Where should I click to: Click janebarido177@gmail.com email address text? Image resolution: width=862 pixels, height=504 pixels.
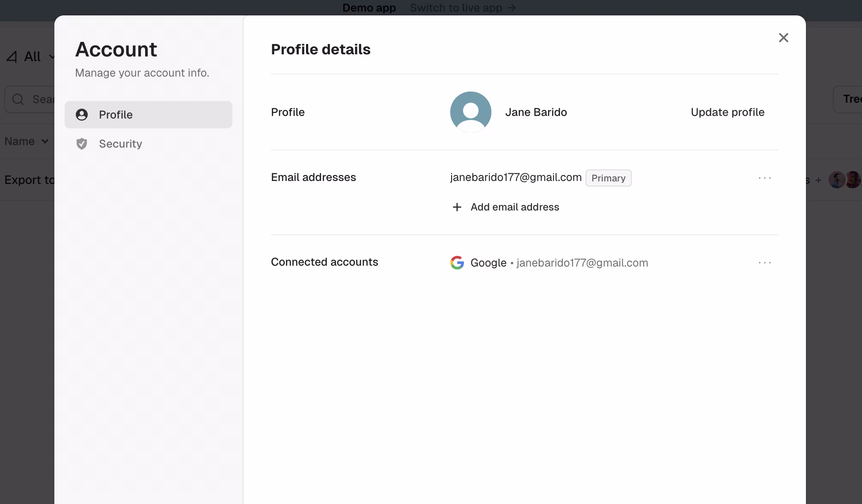516,177
